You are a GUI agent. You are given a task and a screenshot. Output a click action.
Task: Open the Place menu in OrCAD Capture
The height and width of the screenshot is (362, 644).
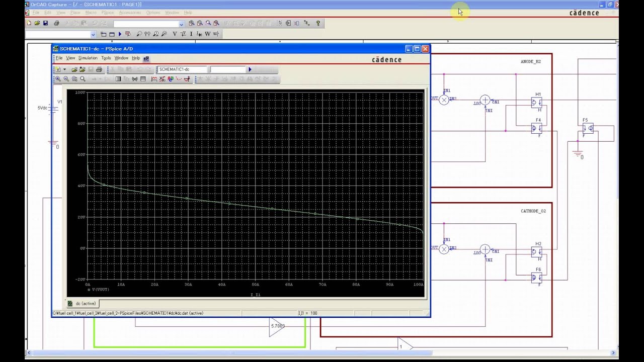(x=75, y=12)
